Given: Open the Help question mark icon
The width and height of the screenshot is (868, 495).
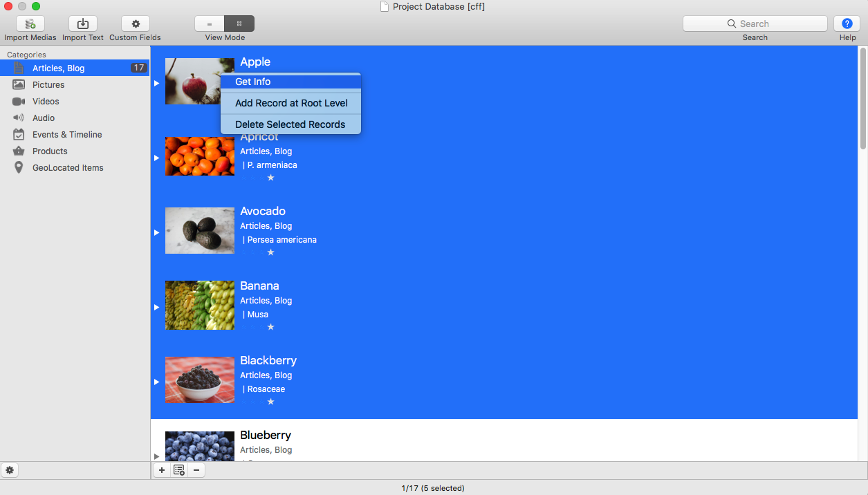Looking at the screenshot, I should 847,24.
